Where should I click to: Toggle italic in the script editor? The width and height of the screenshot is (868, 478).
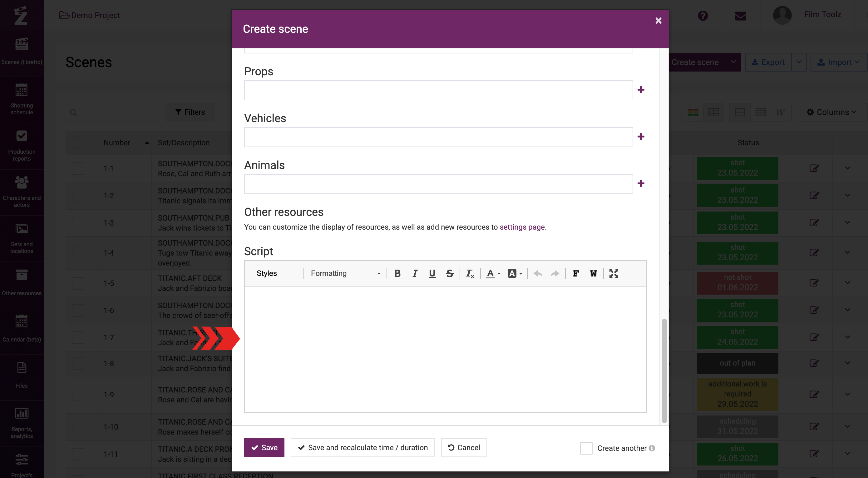point(415,273)
